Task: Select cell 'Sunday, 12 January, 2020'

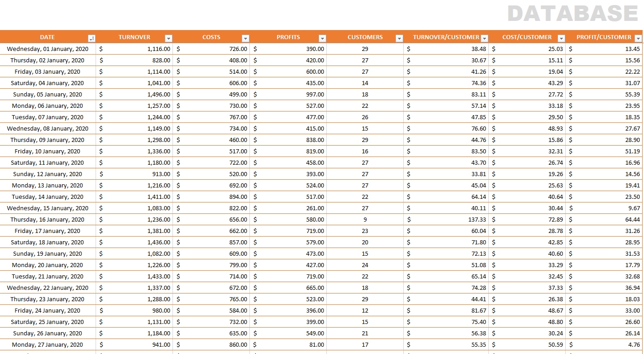Action: coord(48,174)
